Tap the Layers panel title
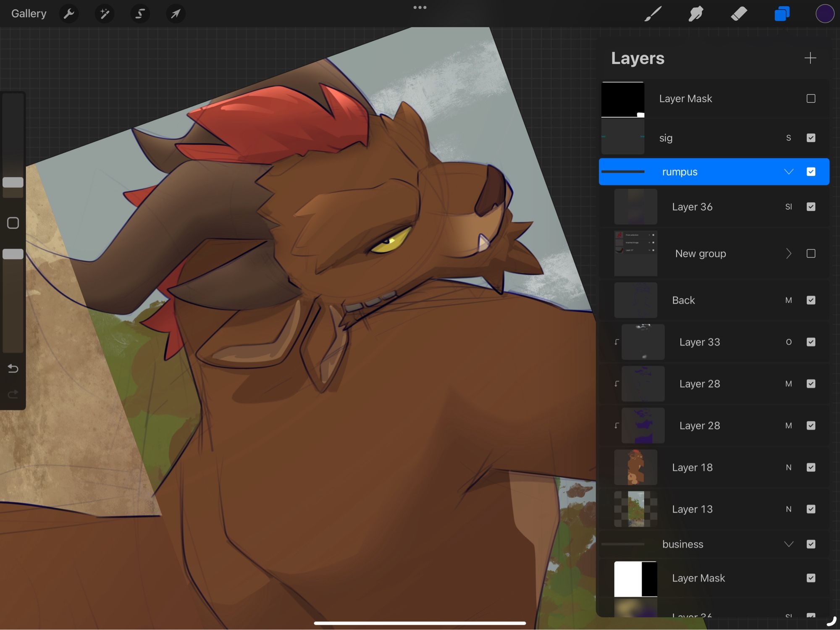Screen dimensions: 840x630 (x=638, y=58)
